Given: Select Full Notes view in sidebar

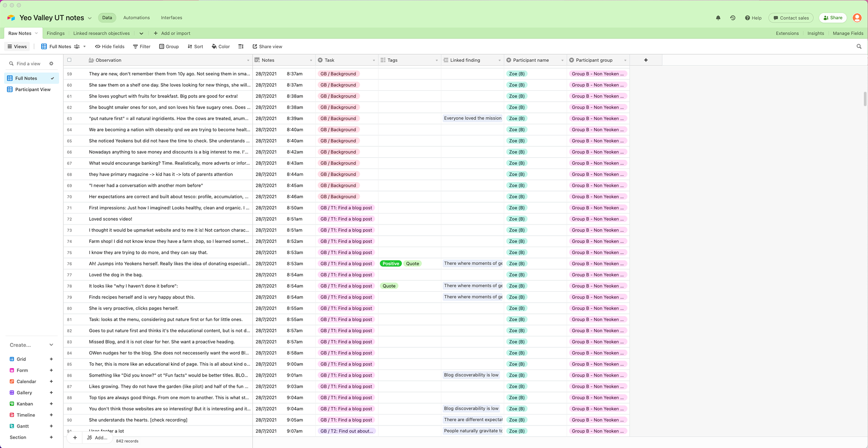Looking at the screenshot, I should pos(32,78).
